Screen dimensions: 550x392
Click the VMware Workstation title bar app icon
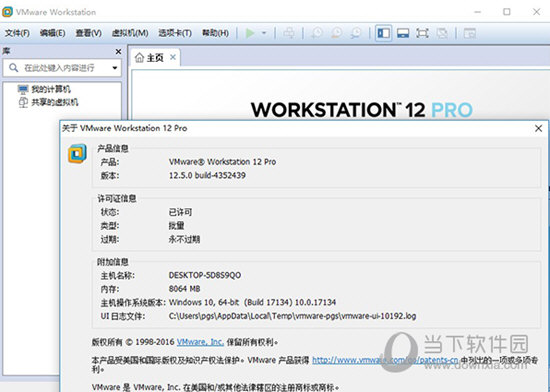(7, 12)
